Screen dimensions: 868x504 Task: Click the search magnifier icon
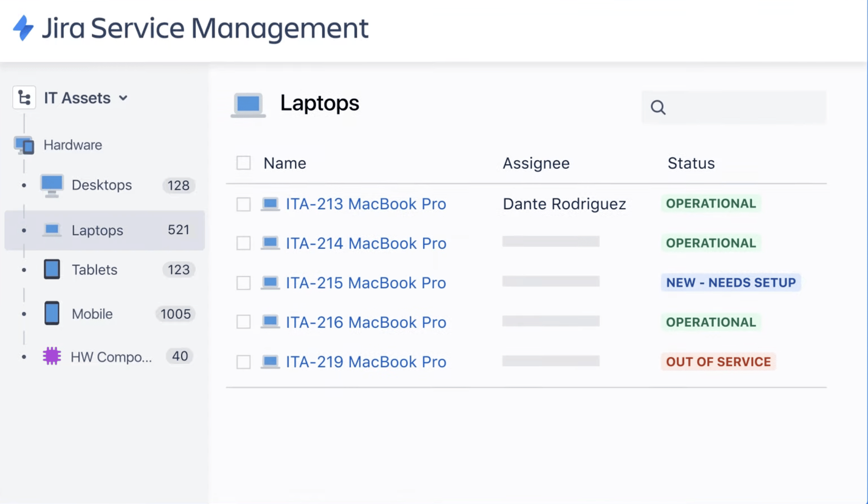coord(658,107)
